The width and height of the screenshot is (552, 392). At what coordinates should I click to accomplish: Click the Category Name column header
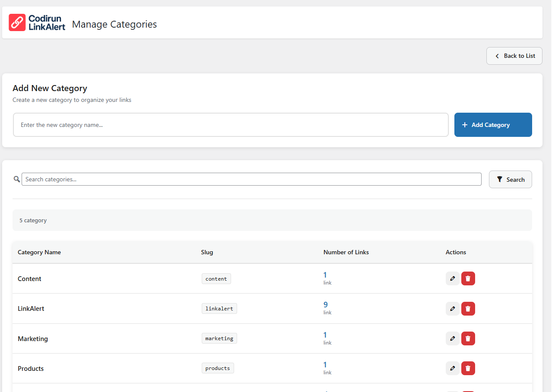39,252
